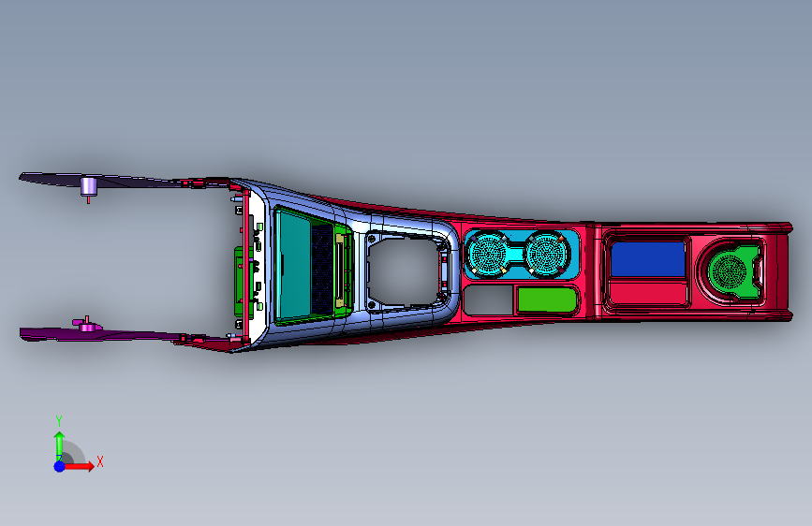Click the blue Z axis ball of the triad
Image resolution: width=812 pixels, height=526 pixels.
tap(60, 466)
